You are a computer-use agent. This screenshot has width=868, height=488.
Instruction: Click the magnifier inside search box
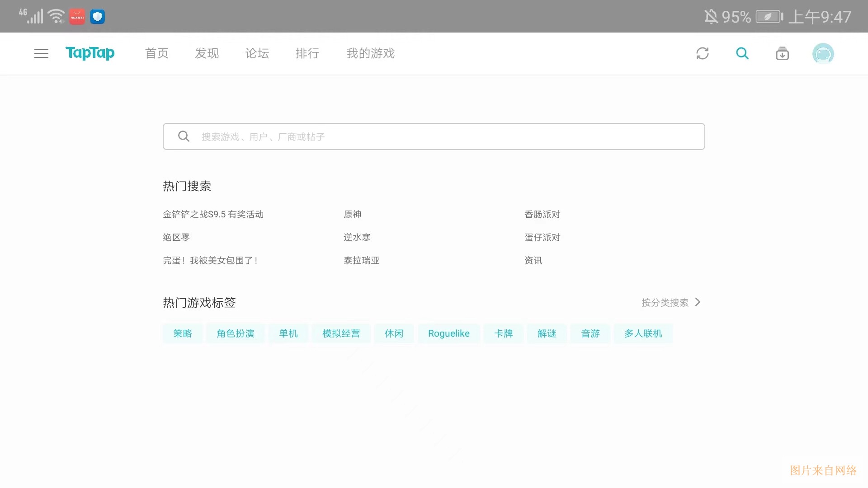184,136
